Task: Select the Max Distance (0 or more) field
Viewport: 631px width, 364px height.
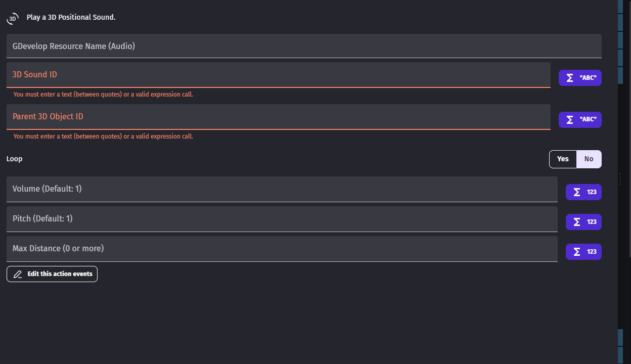Action: click(282, 249)
